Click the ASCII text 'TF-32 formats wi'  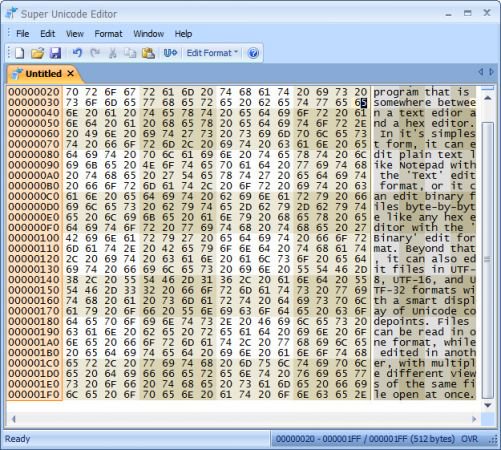(425, 290)
